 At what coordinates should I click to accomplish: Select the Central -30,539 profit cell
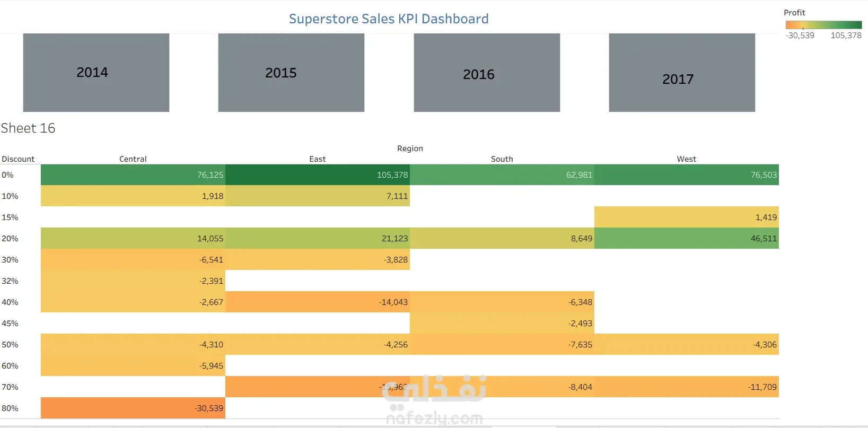(133, 408)
